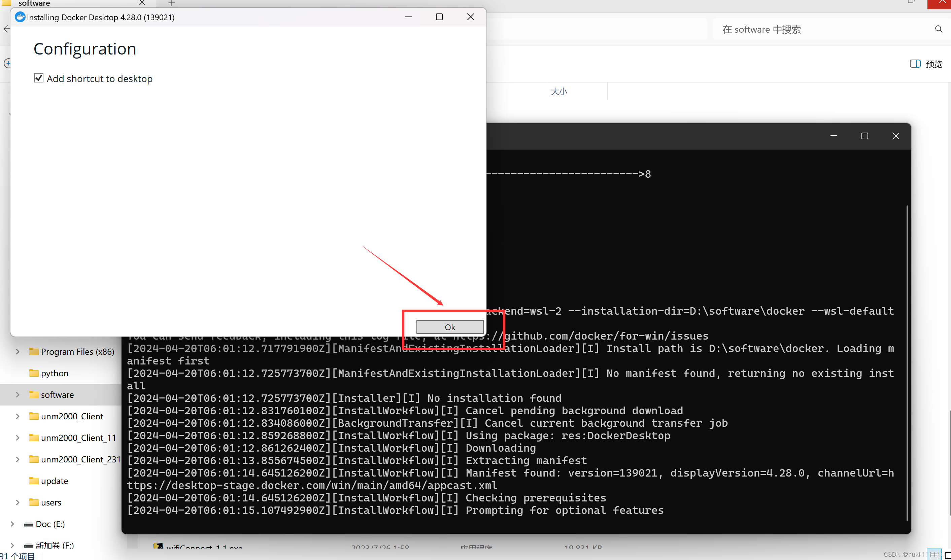Expand the unm2000_Client_231 folder
The height and width of the screenshot is (560, 951).
tap(18, 459)
